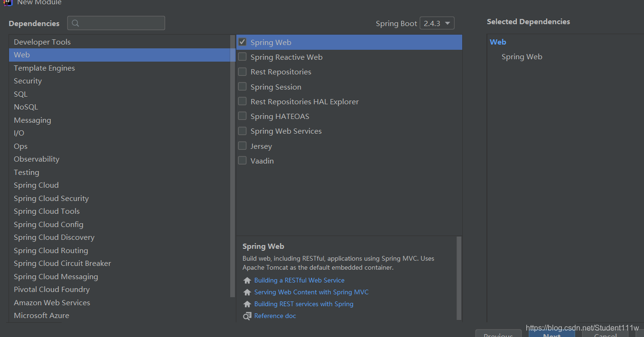Select the Security category
Screen dimensions: 644x337
[119, 81]
